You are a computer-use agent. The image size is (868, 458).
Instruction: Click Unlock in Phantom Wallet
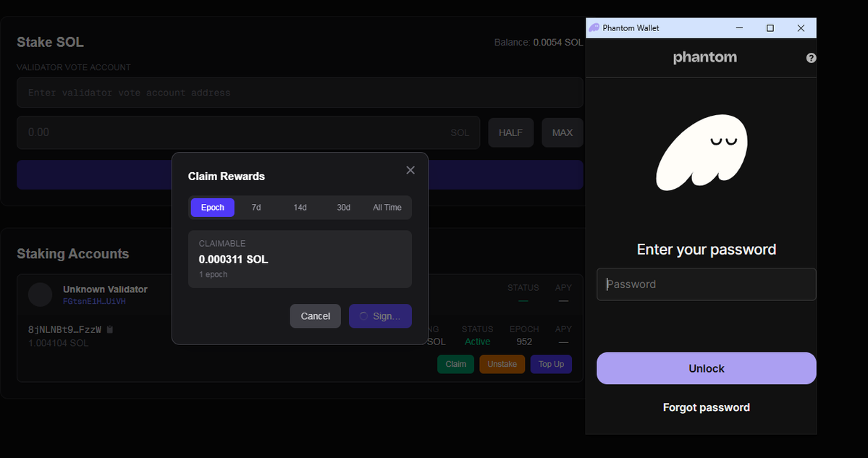pyautogui.click(x=707, y=368)
